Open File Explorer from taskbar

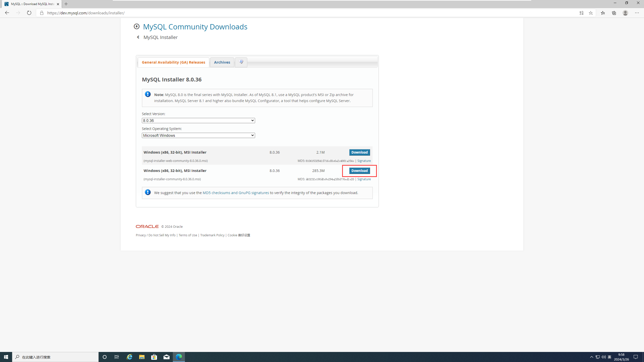click(x=142, y=357)
